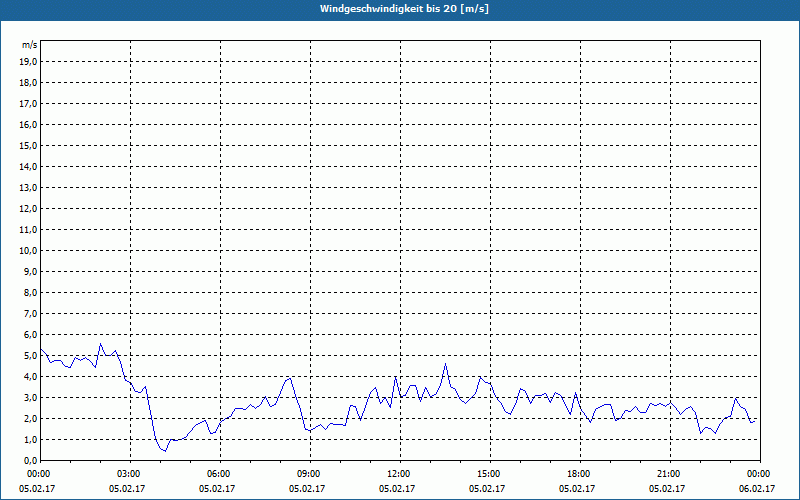
Task: Click the '09:00' time axis label
Action: (310, 474)
